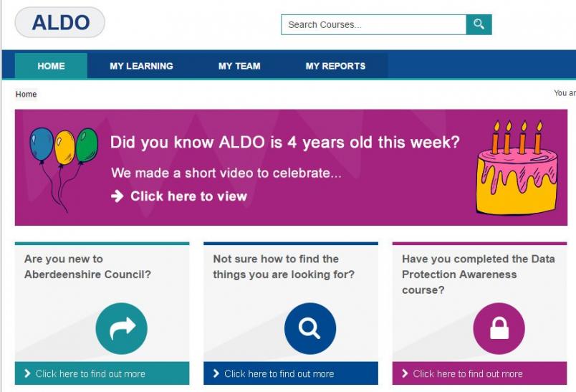
Task: Click chevron in blue find out more bar
Action: tap(216, 373)
